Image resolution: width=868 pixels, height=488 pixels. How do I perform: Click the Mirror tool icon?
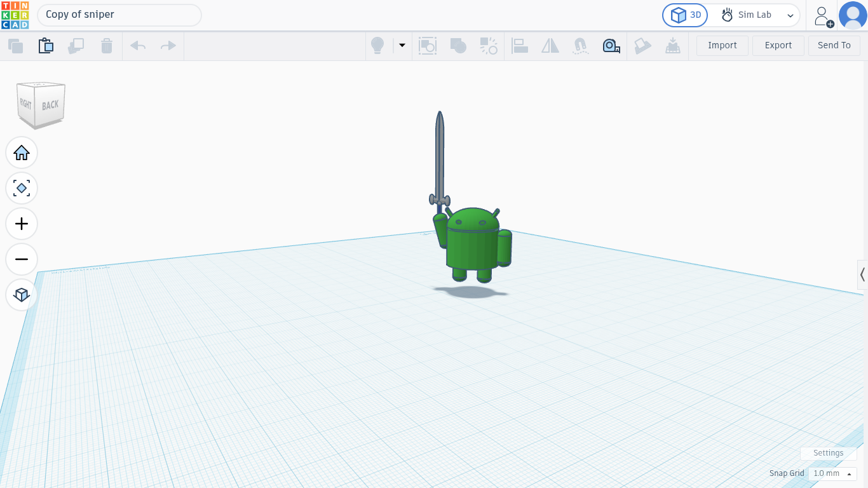coord(550,46)
